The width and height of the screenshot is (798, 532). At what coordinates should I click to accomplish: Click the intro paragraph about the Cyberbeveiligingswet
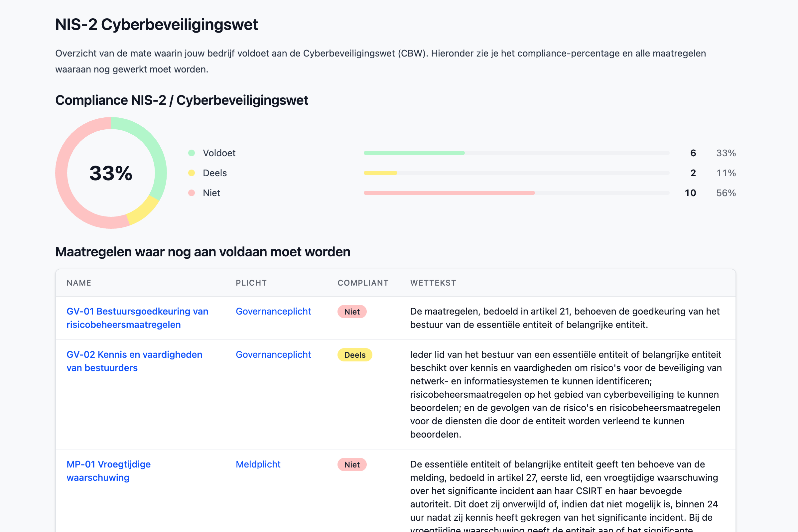click(x=380, y=62)
